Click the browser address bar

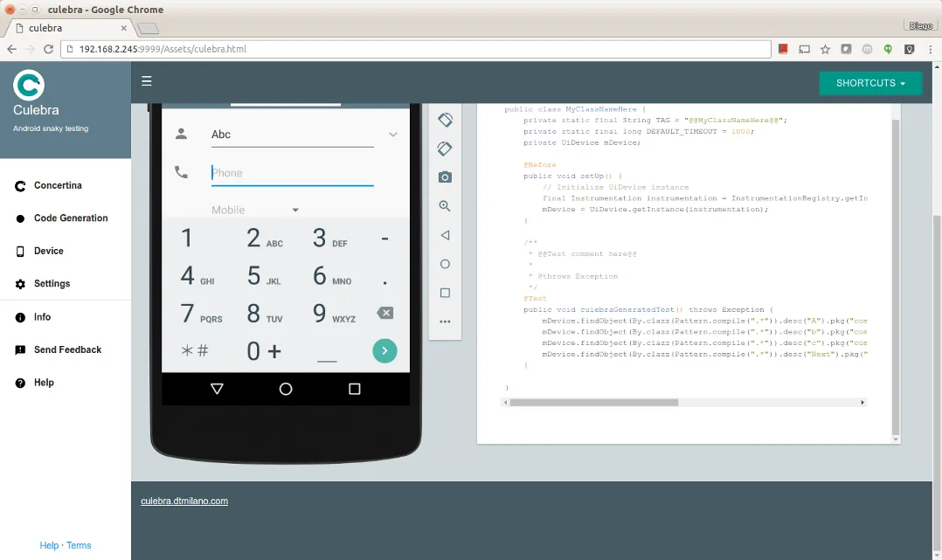tap(416, 49)
